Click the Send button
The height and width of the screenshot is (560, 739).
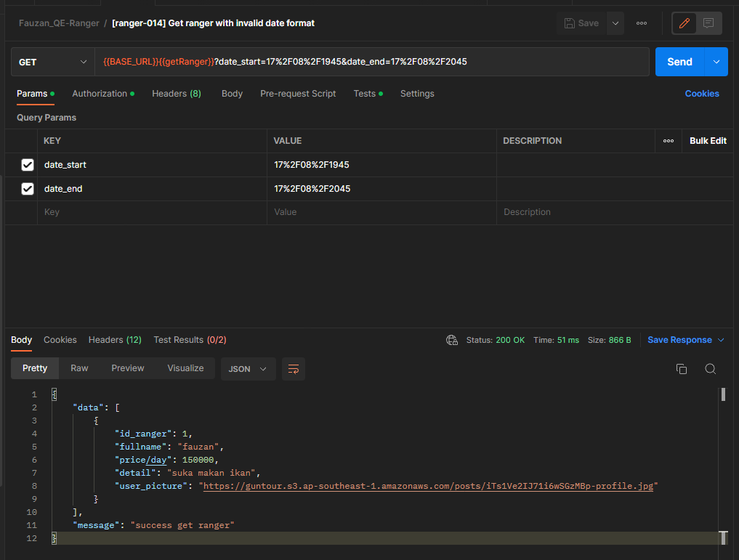[x=679, y=62]
